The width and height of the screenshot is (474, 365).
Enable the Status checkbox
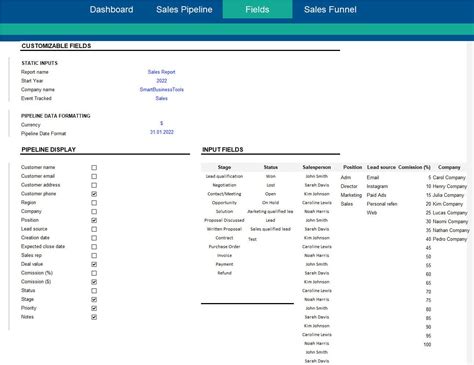coord(94,291)
